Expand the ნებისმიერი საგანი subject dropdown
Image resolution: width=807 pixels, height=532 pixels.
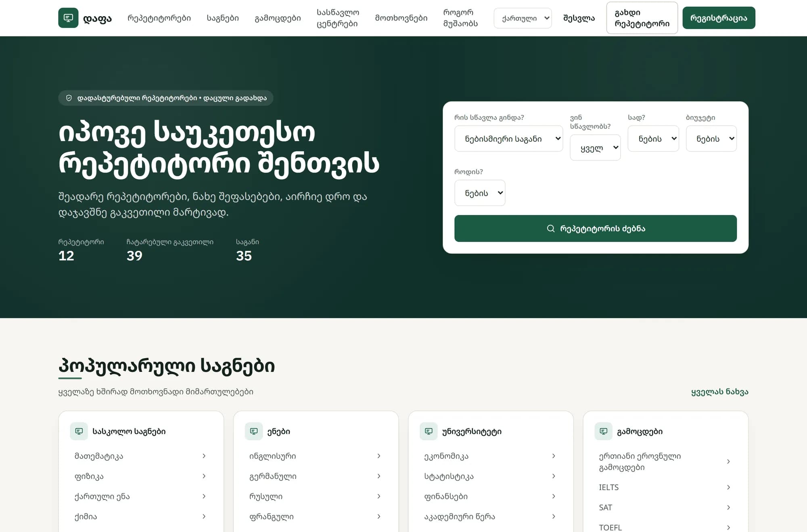coord(508,139)
